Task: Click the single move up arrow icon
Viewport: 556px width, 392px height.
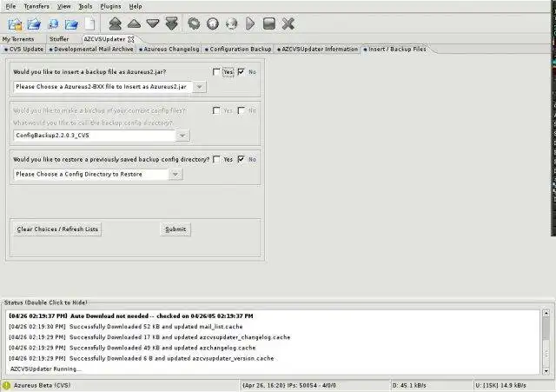Action: (x=134, y=23)
